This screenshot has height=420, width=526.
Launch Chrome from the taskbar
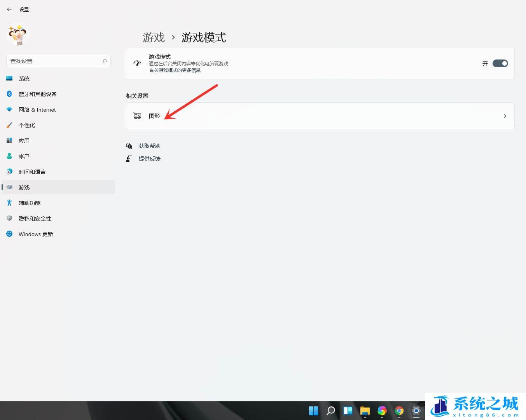tap(399, 411)
